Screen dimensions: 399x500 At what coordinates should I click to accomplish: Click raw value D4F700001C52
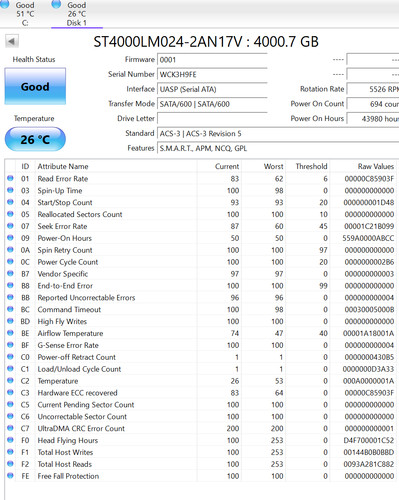pos(369,441)
